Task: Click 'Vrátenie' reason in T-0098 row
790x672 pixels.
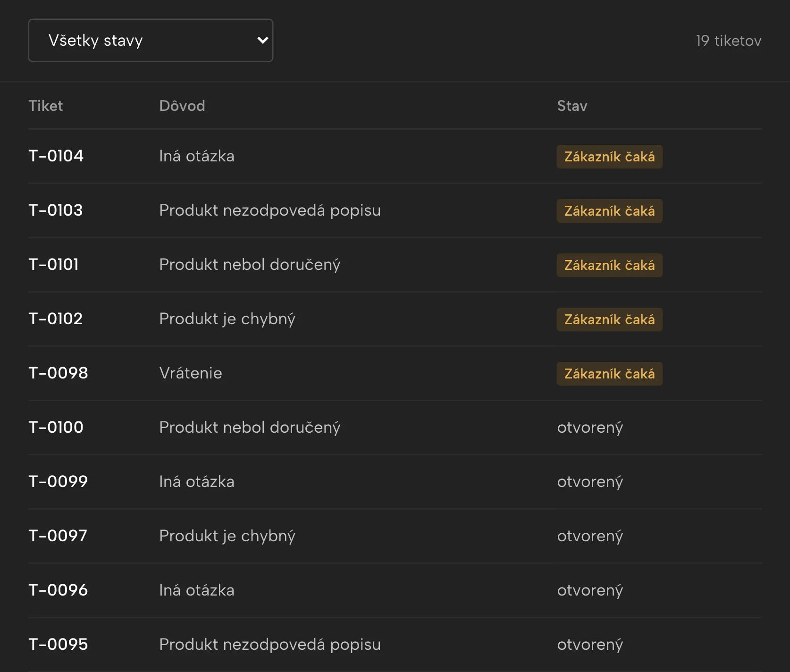Action: 191,373
